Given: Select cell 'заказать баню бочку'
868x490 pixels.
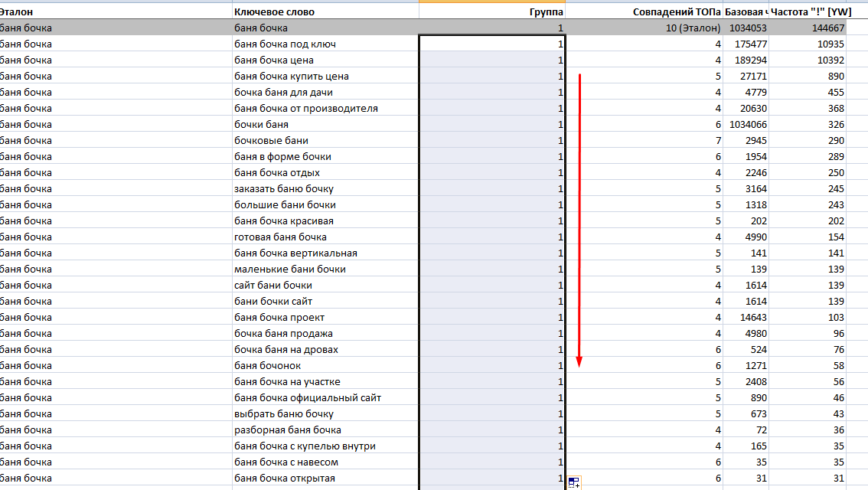Looking at the screenshot, I should pos(325,188).
